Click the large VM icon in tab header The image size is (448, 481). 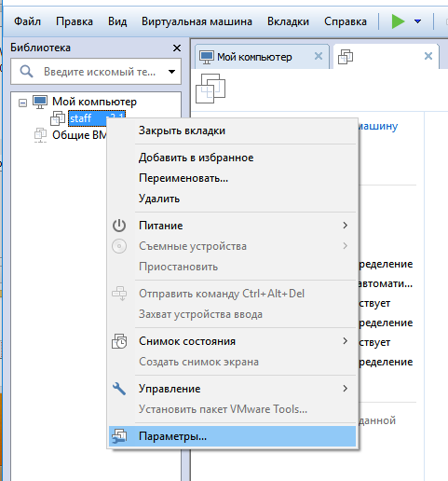point(210,89)
